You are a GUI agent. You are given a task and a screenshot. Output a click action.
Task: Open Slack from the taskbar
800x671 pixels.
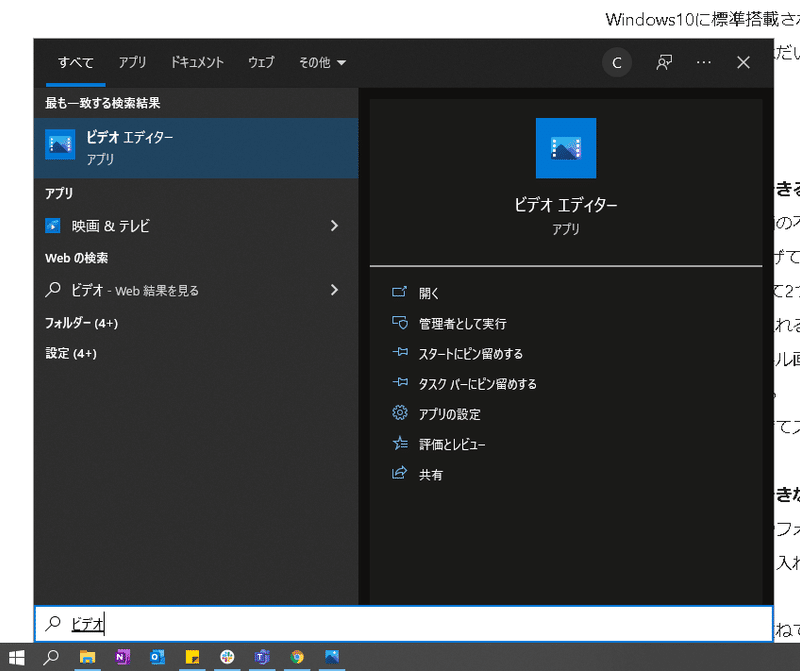[227, 657]
